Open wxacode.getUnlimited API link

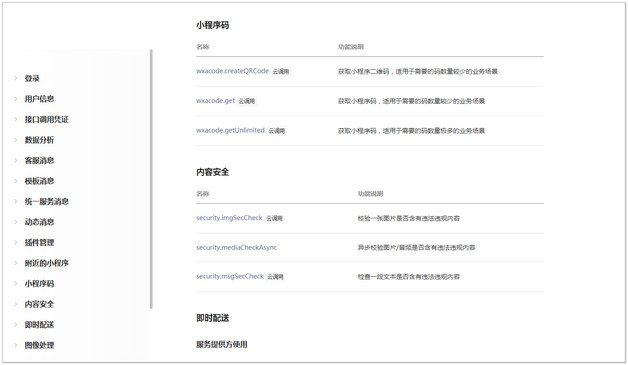[x=230, y=130]
